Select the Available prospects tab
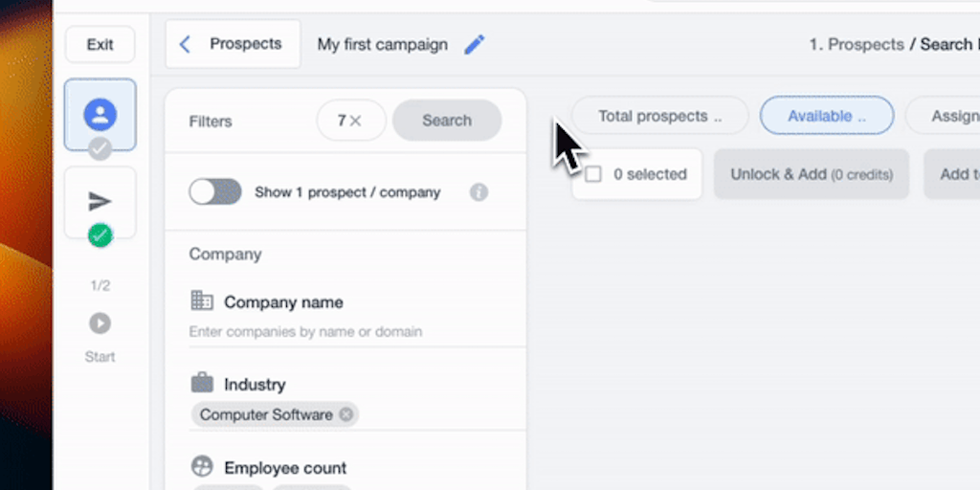This screenshot has height=490, width=980. coord(826,116)
